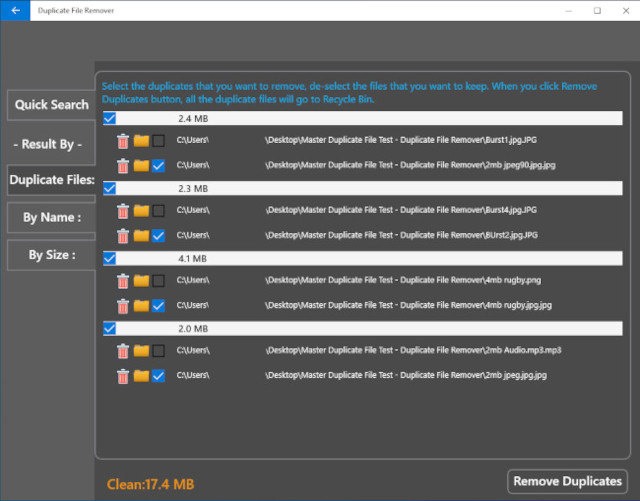Trash the 2mb jpeg.jpg.jpg file
This screenshot has height=501, width=640.
pyautogui.click(x=123, y=376)
